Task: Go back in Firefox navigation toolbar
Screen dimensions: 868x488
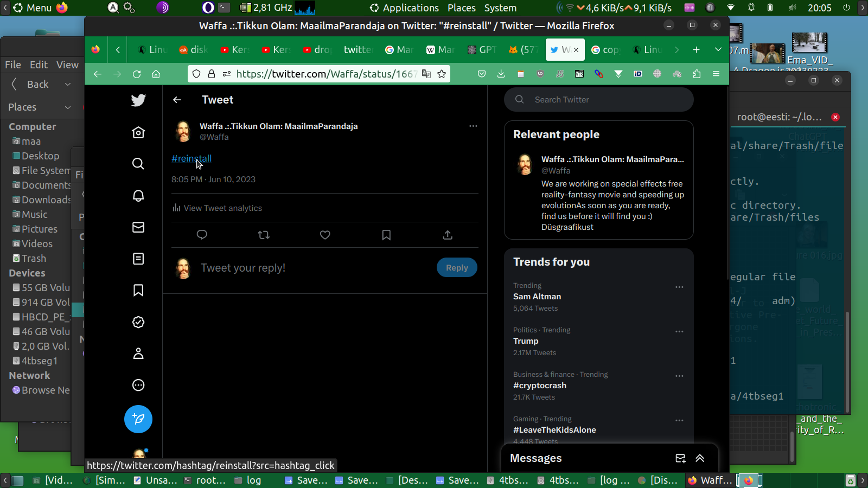Action: (98, 74)
